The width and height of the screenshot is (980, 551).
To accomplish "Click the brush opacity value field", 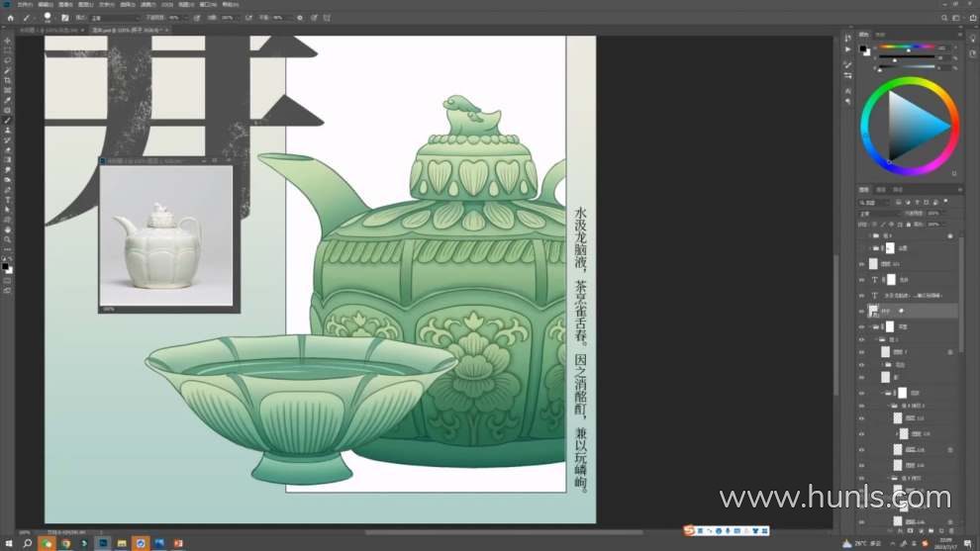I will click(x=176, y=18).
